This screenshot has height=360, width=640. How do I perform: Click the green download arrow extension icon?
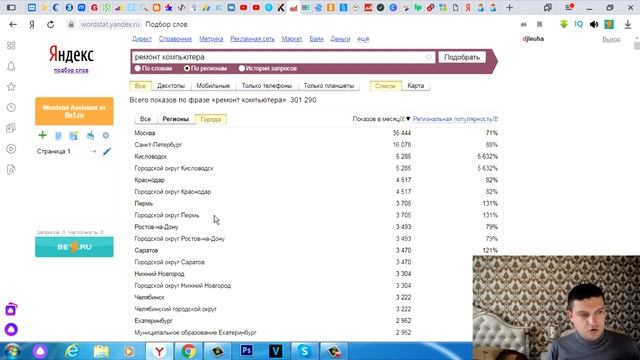[564, 24]
